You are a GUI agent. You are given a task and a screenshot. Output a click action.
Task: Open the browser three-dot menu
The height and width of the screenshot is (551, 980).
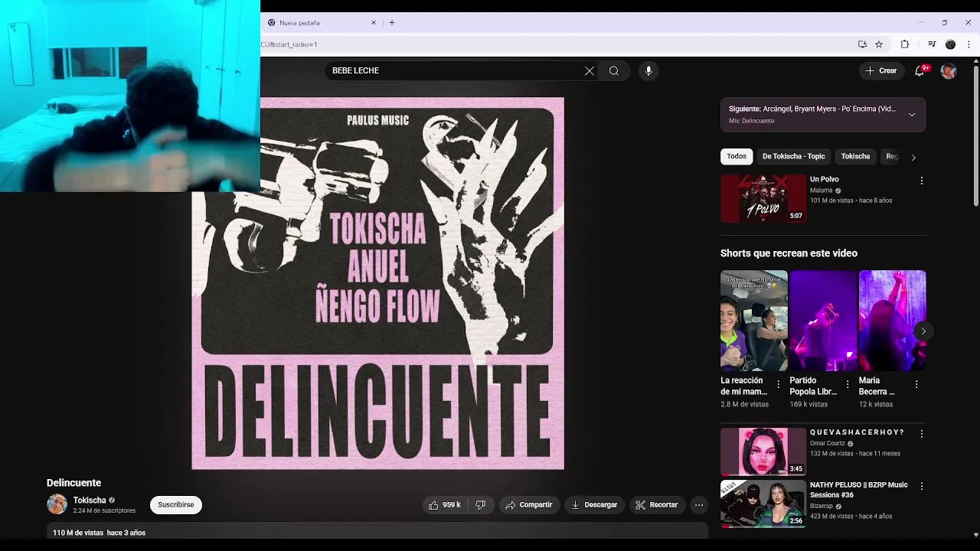click(x=969, y=44)
